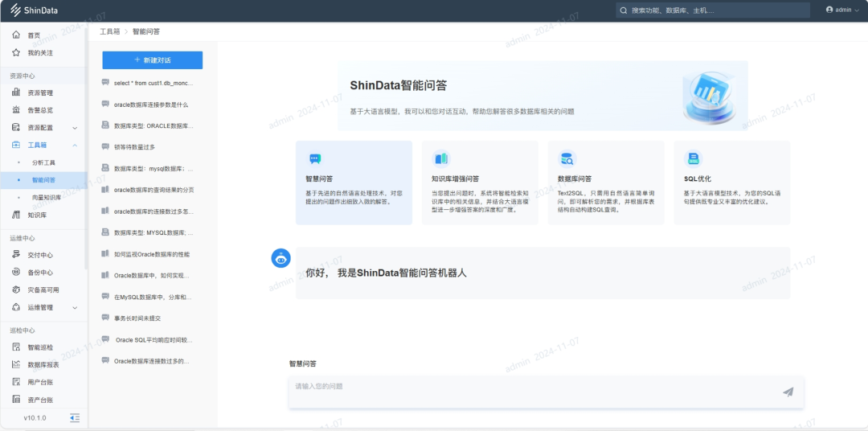The width and height of the screenshot is (868, 431).
Task: Click the admin user avatar icon
Action: pyautogui.click(x=829, y=10)
